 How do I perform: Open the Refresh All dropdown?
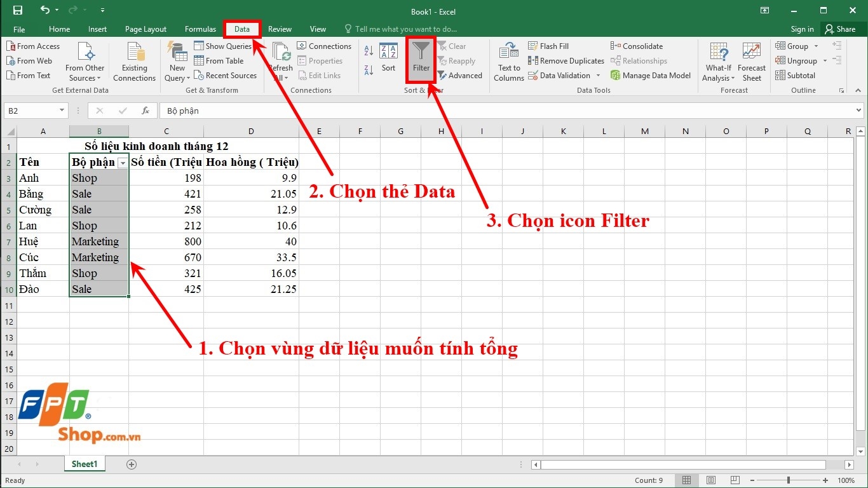click(x=280, y=62)
